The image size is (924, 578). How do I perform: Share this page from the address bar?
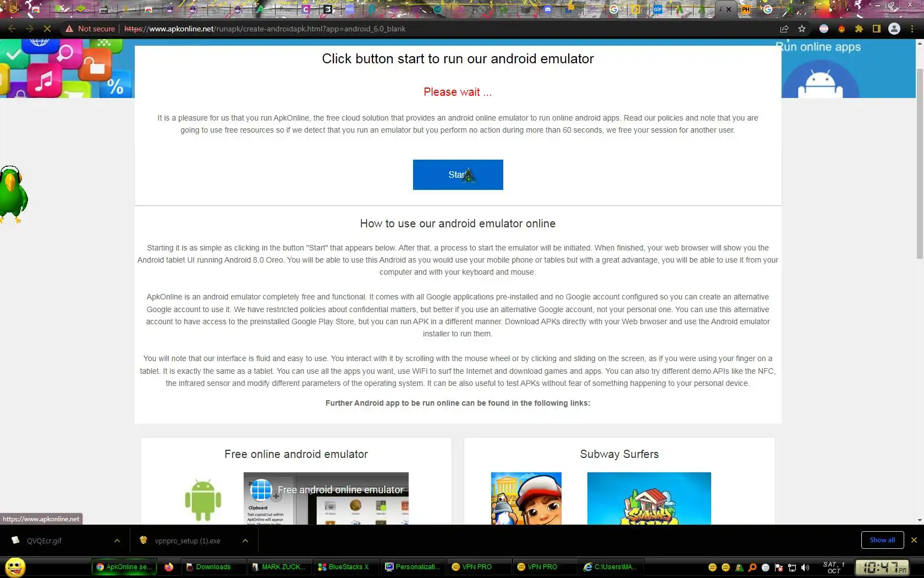784,29
